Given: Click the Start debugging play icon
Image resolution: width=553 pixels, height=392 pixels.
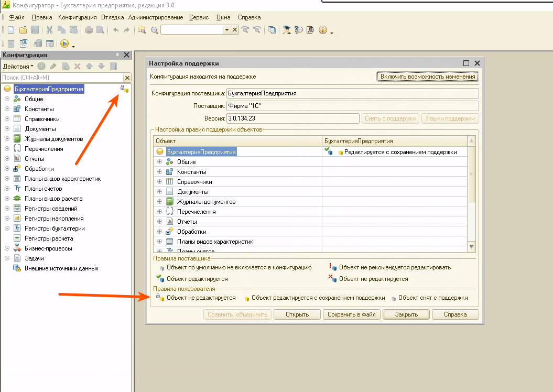Looking at the screenshot, I should click(64, 43).
